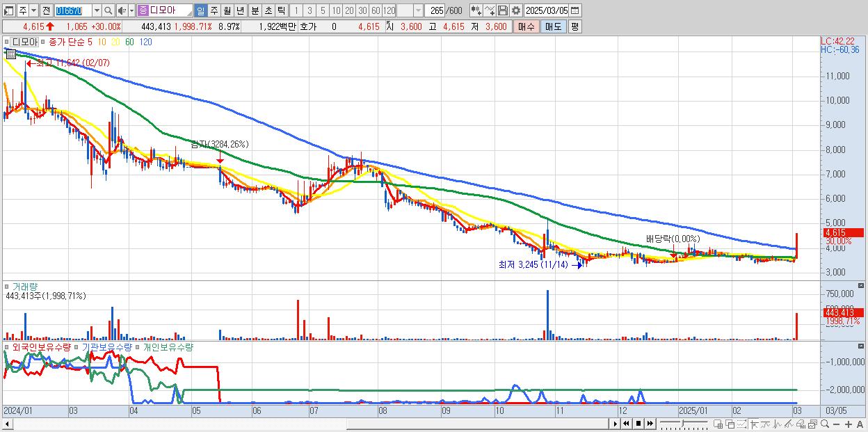Click the window layout icon at toolbar start

[x=8, y=10]
